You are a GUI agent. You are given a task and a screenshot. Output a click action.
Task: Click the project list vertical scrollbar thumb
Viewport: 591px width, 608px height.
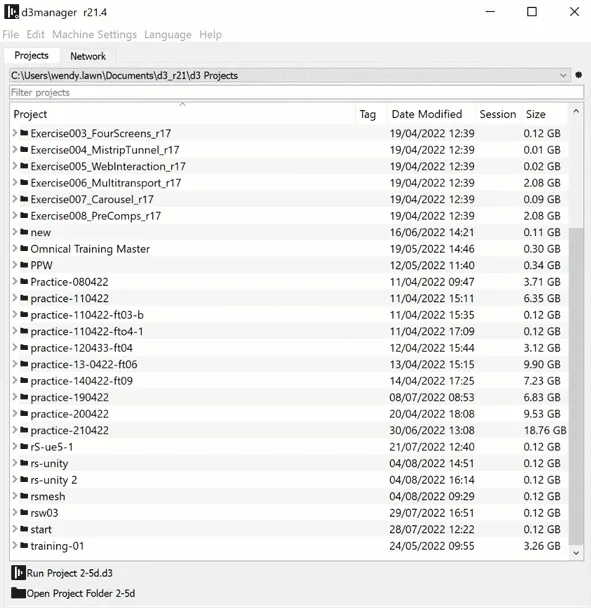coord(576,386)
